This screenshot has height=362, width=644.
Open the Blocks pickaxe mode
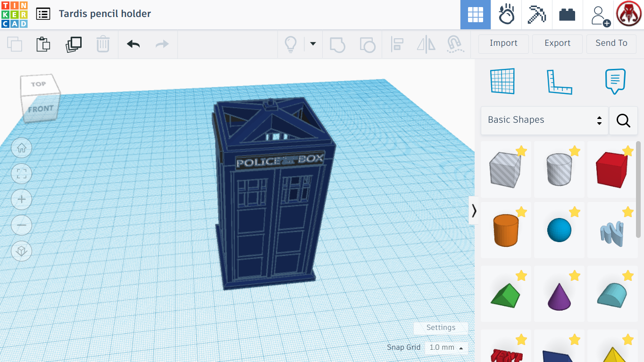(536, 15)
